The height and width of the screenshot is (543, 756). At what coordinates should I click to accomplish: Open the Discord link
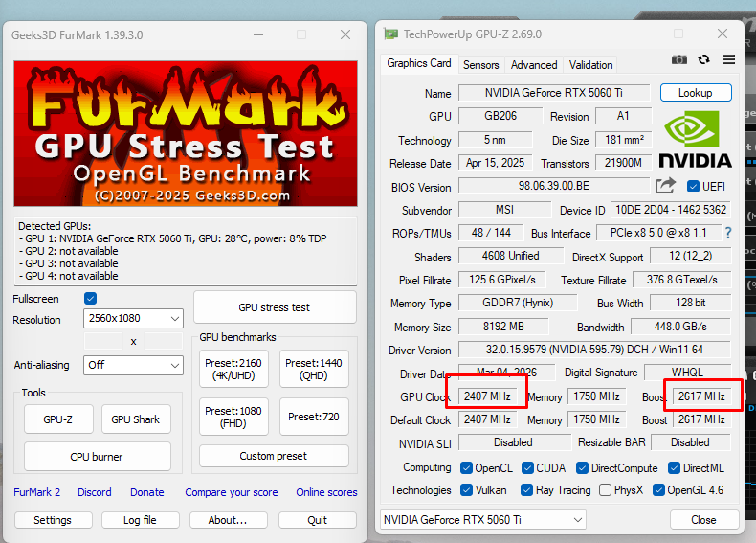[x=95, y=492]
